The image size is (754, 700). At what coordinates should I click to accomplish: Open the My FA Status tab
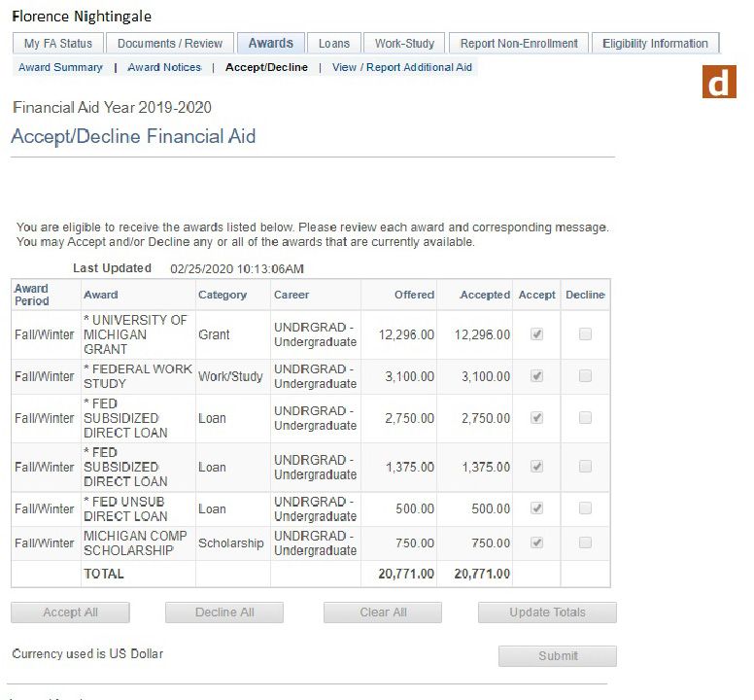(x=58, y=44)
